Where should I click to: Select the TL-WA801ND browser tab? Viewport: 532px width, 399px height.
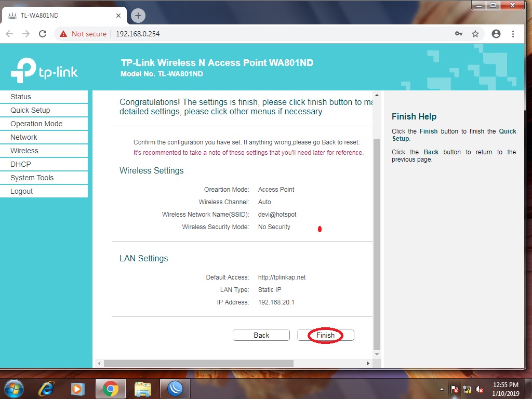click(63, 15)
